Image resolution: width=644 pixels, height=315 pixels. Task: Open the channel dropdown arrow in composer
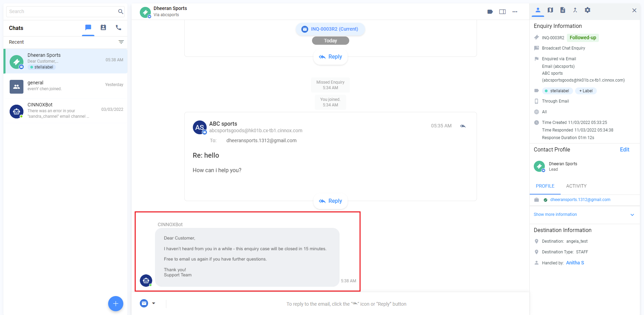point(154,303)
